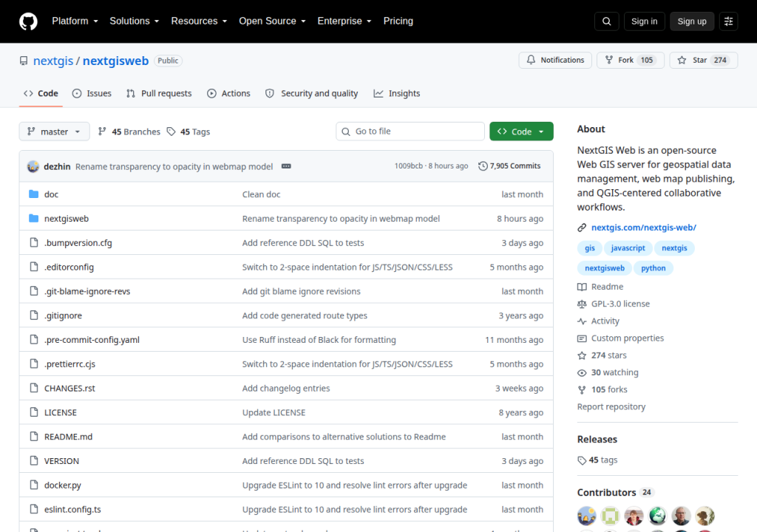Open the Pricing page

(x=398, y=21)
